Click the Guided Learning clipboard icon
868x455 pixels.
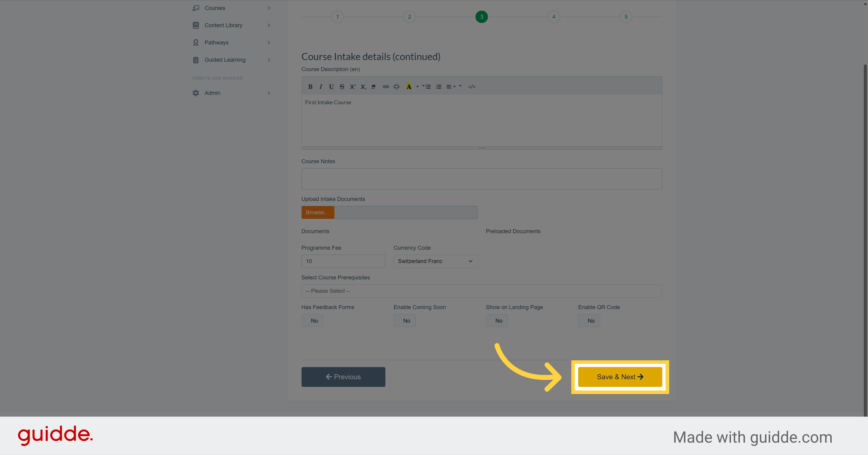(x=196, y=60)
